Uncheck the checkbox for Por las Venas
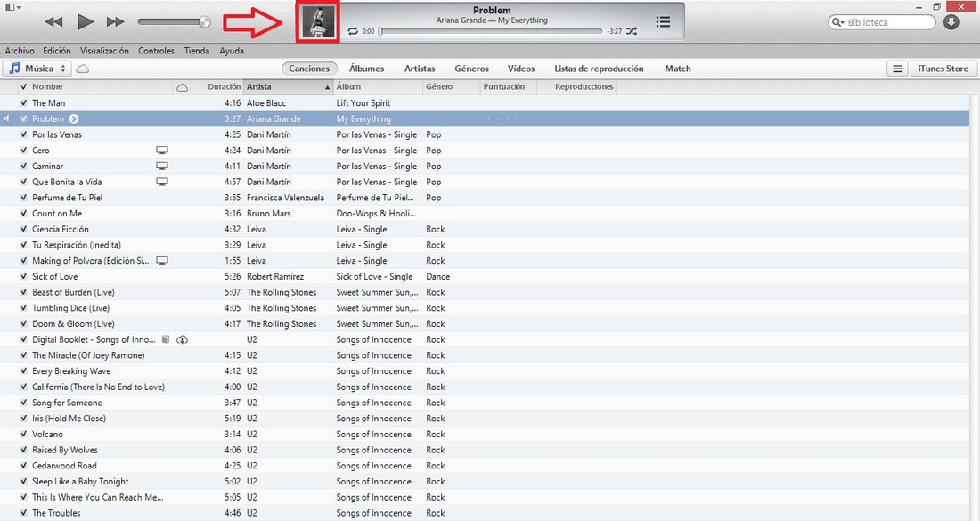The width and height of the screenshot is (980, 521). click(24, 134)
